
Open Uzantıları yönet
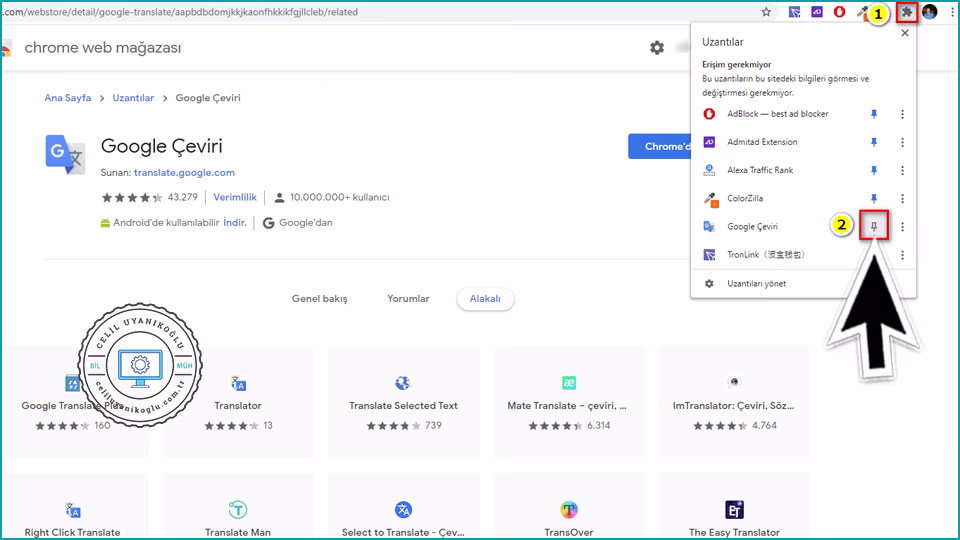pos(757,283)
